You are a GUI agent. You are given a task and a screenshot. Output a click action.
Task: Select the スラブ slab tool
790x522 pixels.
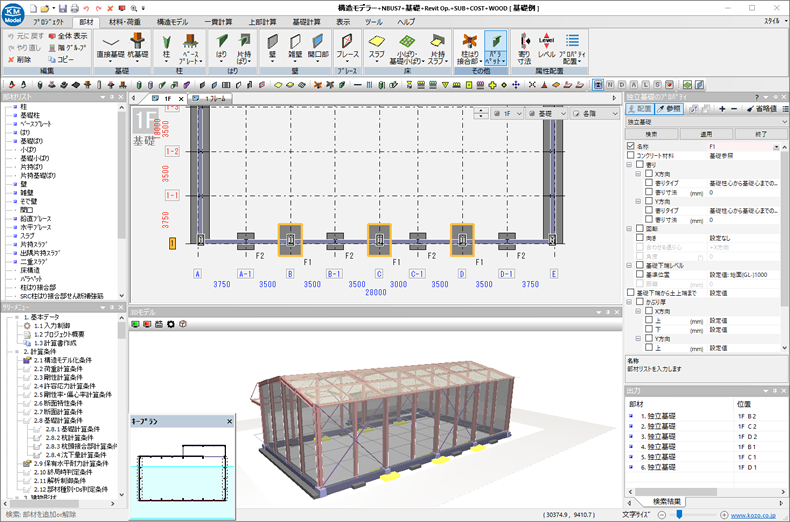[x=376, y=48]
